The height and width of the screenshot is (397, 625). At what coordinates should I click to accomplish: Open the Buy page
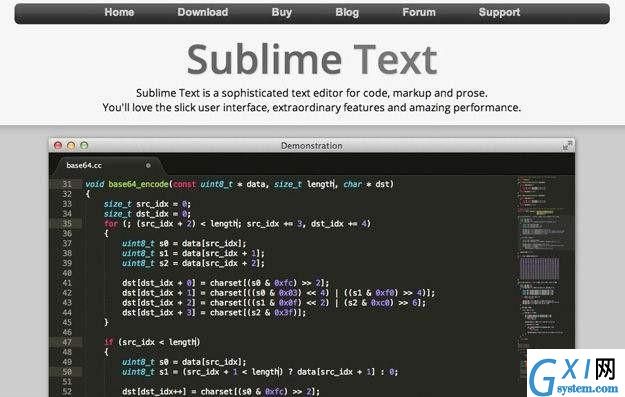[281, 12]
